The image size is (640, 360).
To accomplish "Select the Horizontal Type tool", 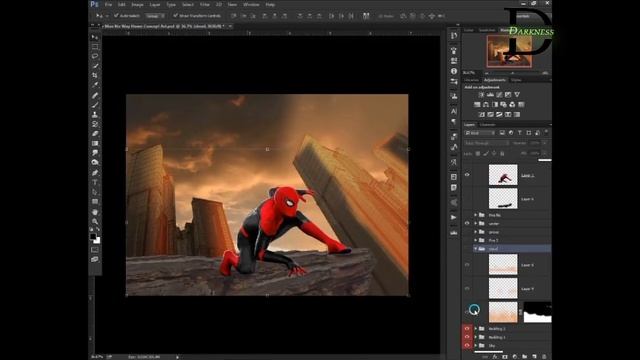I will (x=95, y=182).
